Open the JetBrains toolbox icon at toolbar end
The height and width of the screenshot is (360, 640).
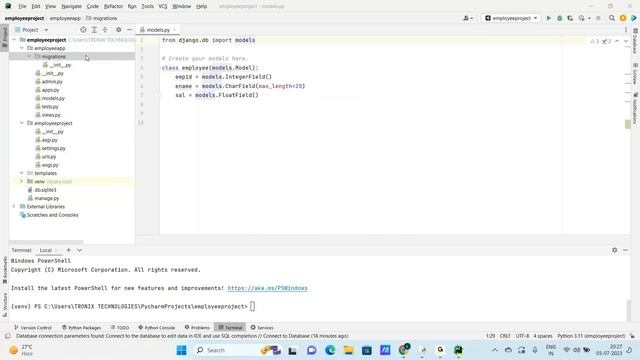click(634, 18)
